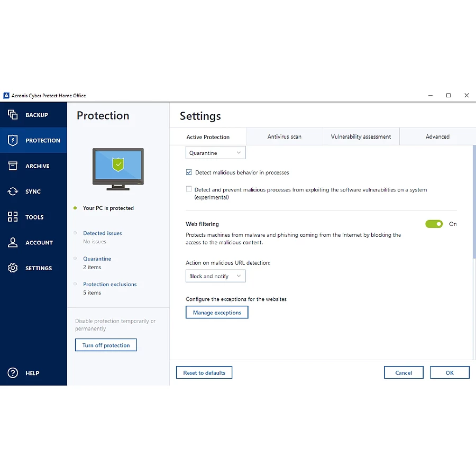Open the Protection exclusions link
Screen dimensions: 476x476
pyautogui.click(x=110, y=284)
